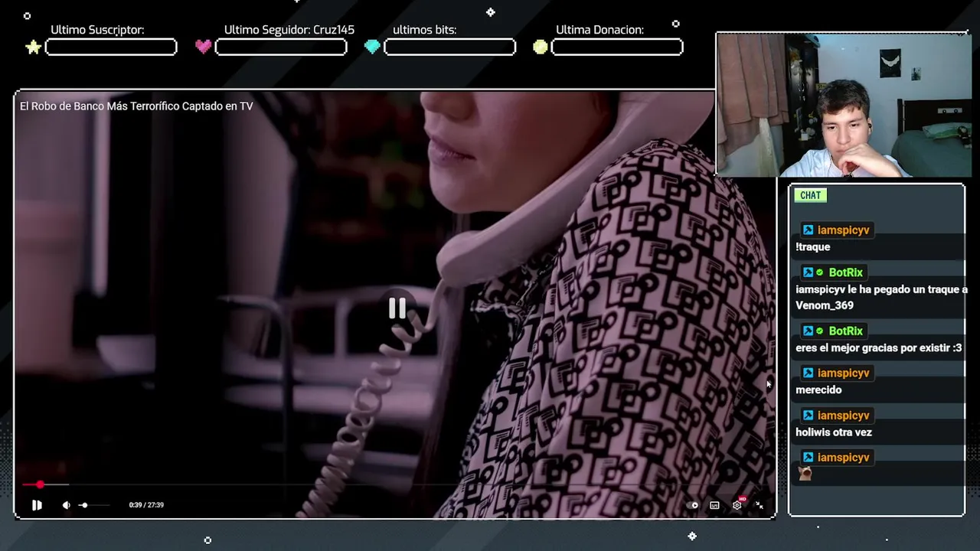980x551 pixels.
Task: Click the blue badge beside iamspicyv above "merecido"
Action: [x=808, y=373]
